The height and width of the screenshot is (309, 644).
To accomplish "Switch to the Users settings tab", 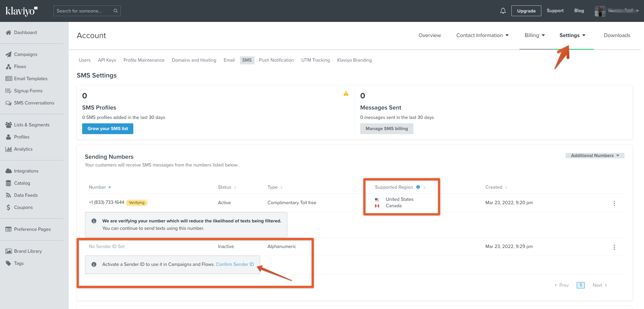I will coord(84,60).
